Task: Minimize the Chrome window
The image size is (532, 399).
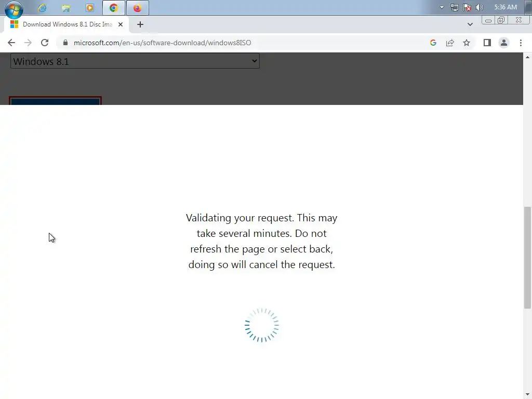Action: coord(488,20)
